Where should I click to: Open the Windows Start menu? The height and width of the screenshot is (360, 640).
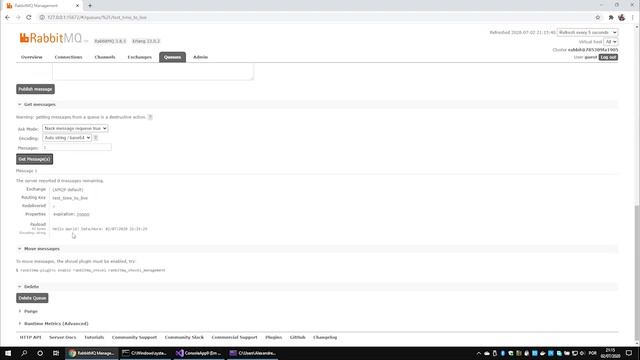(8, 353)
